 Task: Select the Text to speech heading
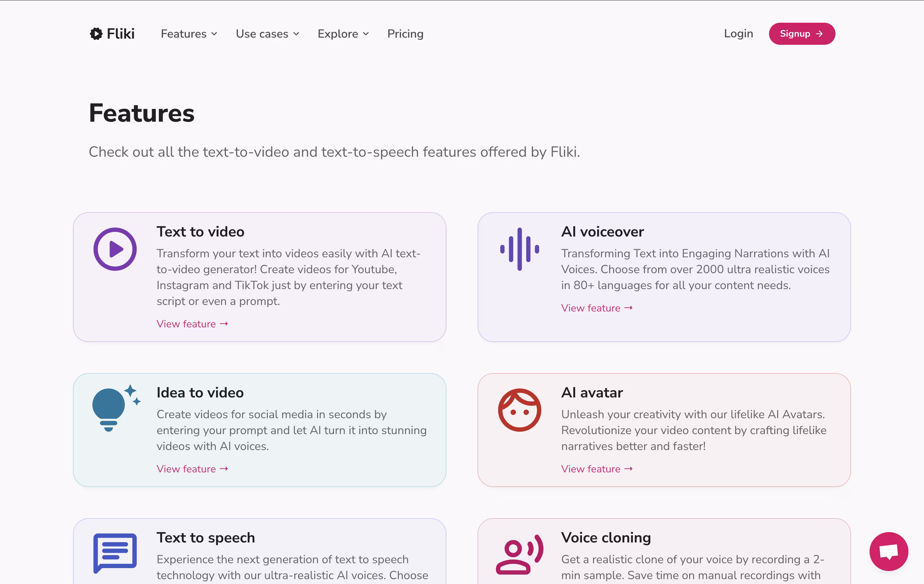(206, 538)
